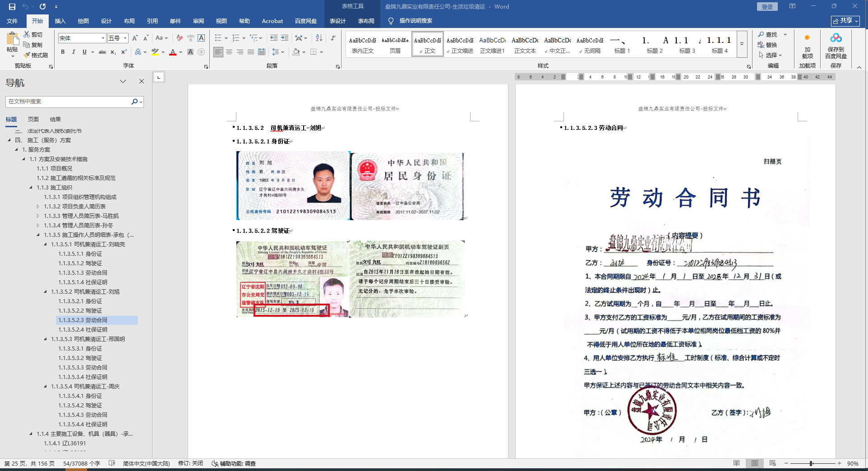Increase the paragraph indent
Image resolution: width=868 pixels, height=471 pixels.
[x=285, y=38]
